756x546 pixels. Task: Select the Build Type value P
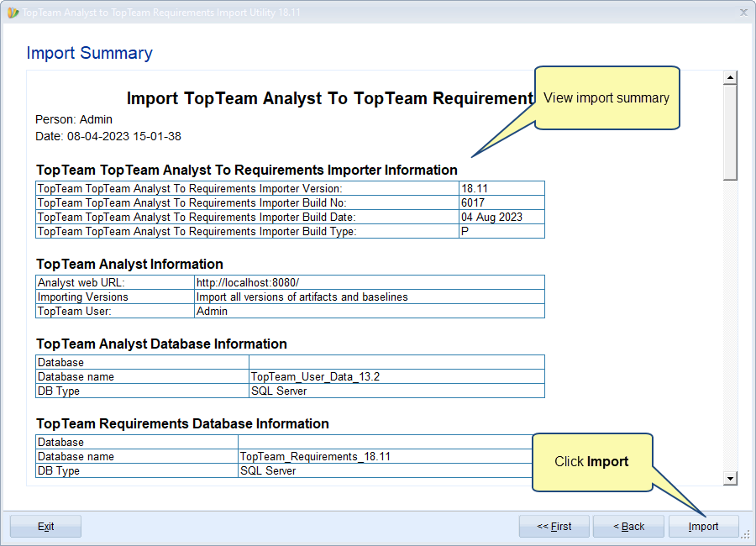465,232
